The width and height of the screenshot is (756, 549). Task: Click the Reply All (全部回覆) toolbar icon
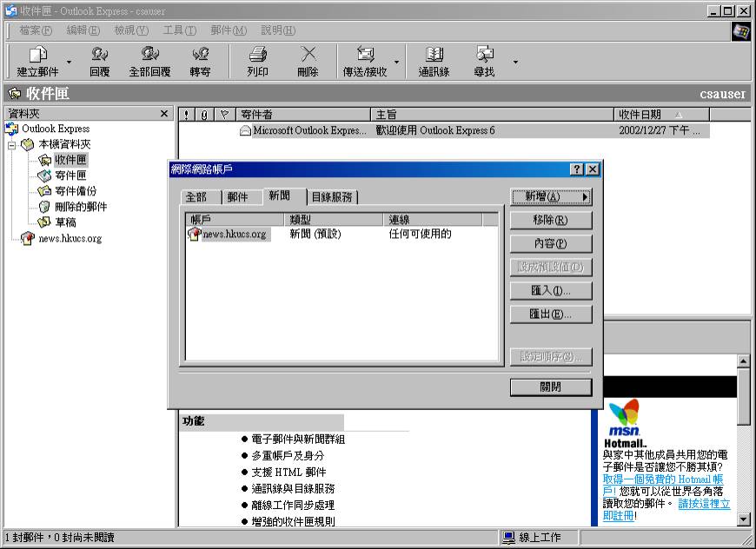pos(150,54)
